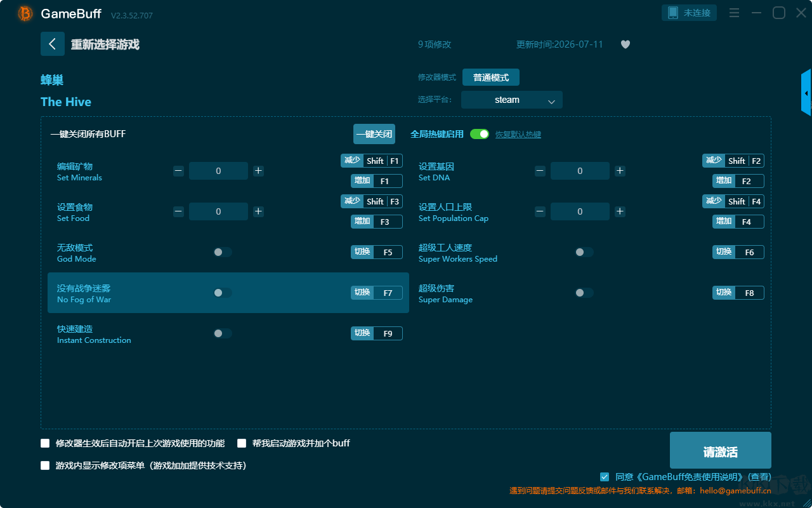Open the hamburger menu in title bar
This screenshot has height=508, width=812.
[734, 13]
